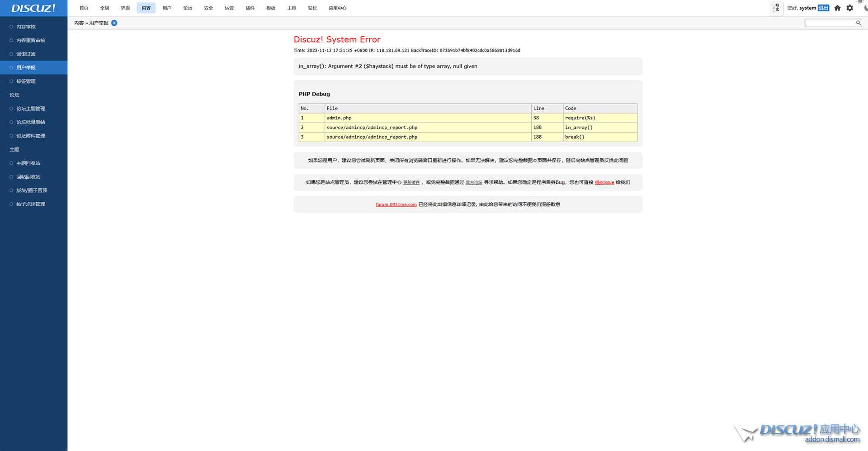The width and height of the screenshot is (868, 451).
Task: Click the 用户举报 breadcrumb segment
Action: click(99, 23)
